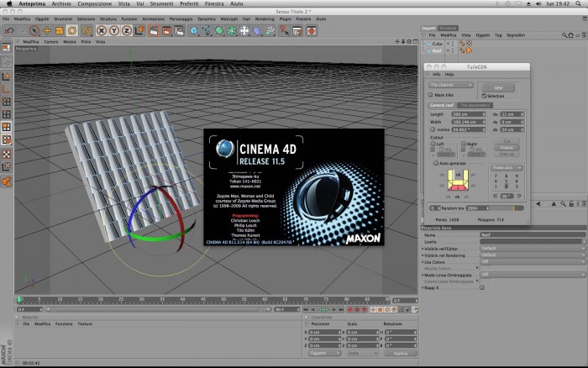Click the NEW button in TuileGEN

(x=498, y=87)
